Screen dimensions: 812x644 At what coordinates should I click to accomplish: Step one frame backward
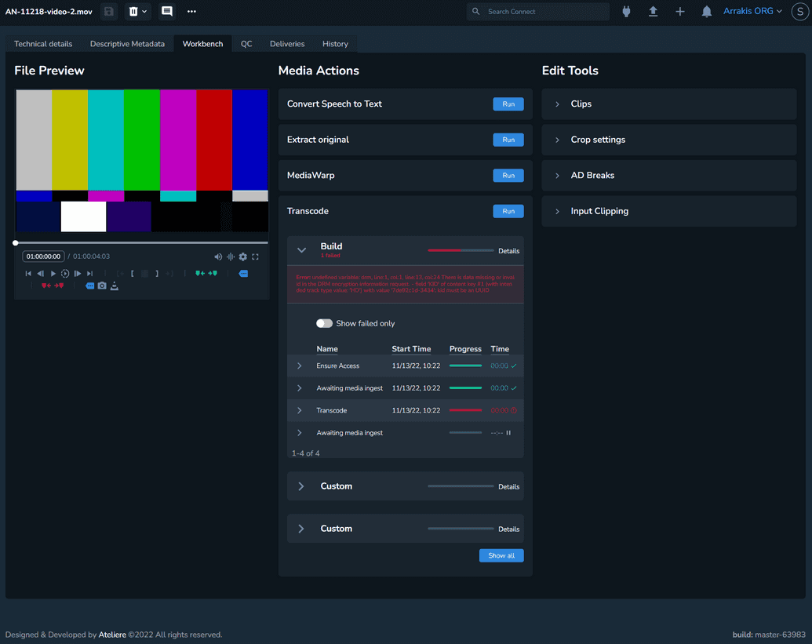pos(40,273)
